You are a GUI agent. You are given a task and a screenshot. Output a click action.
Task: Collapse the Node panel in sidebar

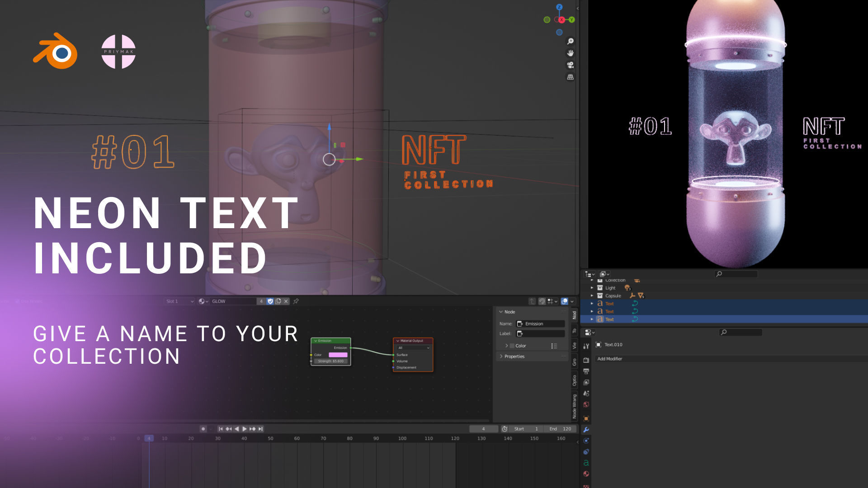pos(501,312)
